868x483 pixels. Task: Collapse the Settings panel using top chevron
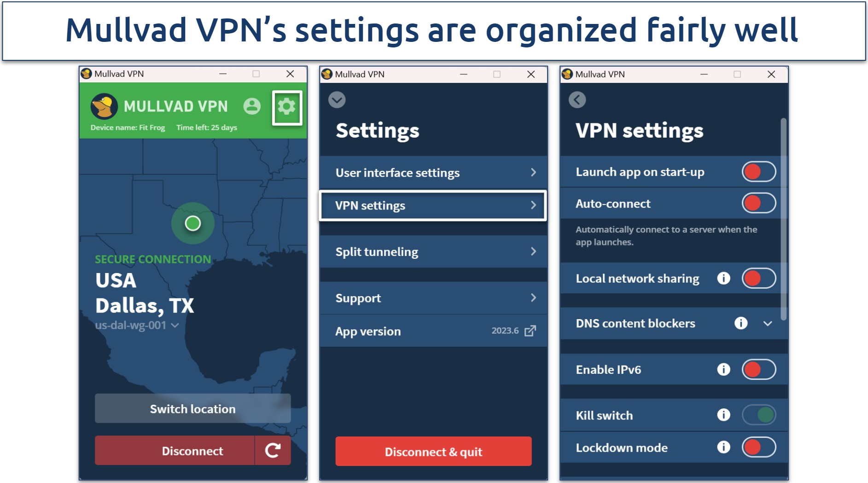coord(337,100)
